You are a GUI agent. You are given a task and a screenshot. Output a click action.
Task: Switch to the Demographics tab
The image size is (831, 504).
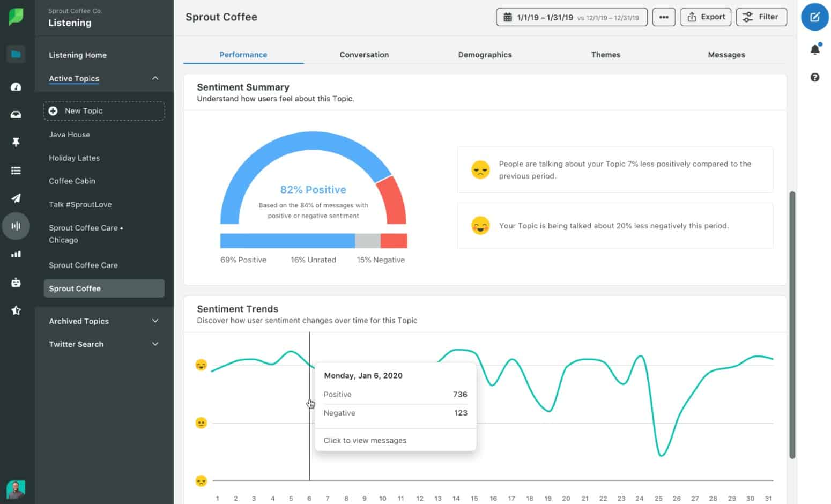coord(484,54)
